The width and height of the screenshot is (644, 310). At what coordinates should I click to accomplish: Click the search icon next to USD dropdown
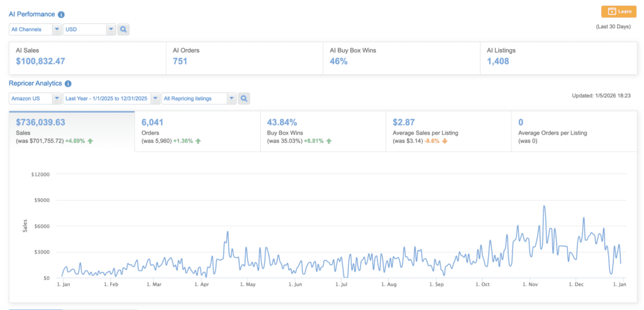click(x=124, y=29)
